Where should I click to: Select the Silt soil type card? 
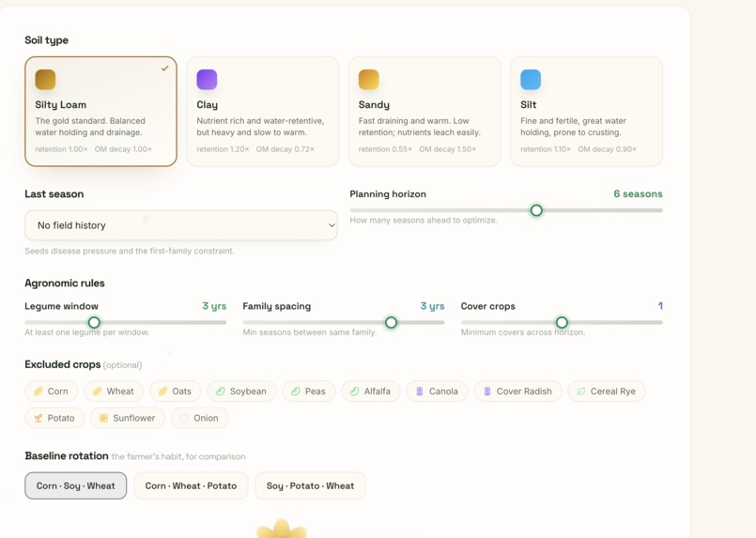(586, 112)
